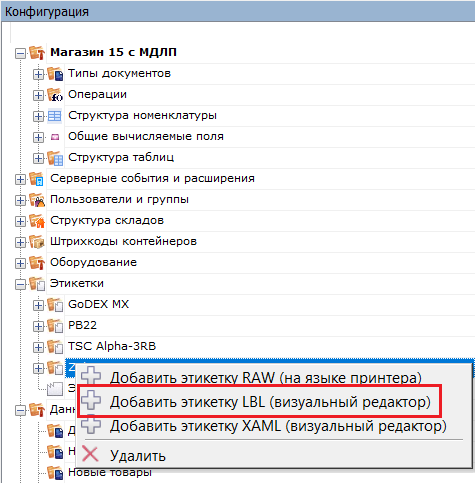The height and width of the screenshot is (483, 475).
Task: Click the Структура таблиц folder icon
Action: (x=55, y=158)
